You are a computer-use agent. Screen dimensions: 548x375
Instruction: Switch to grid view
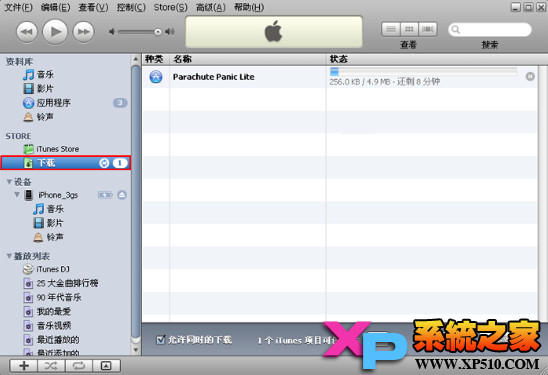pos(409,29)
